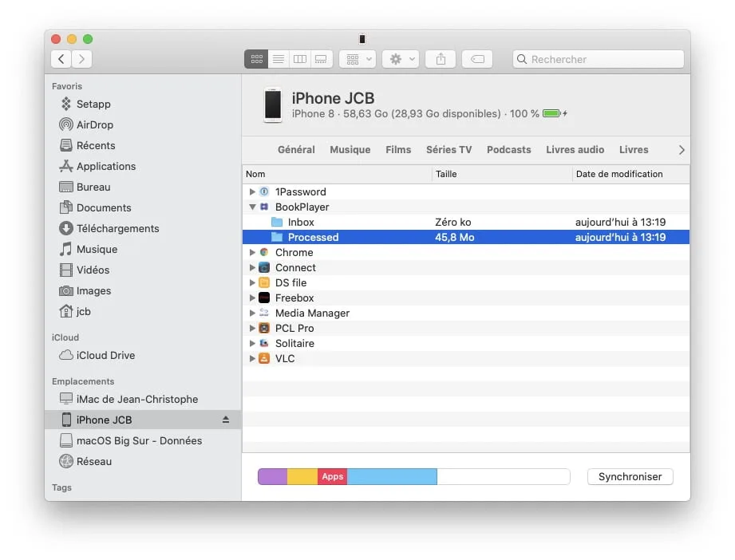The image size is (735, 560).
Task: Go back with the left chevron button
Action: tap(61, 59)
